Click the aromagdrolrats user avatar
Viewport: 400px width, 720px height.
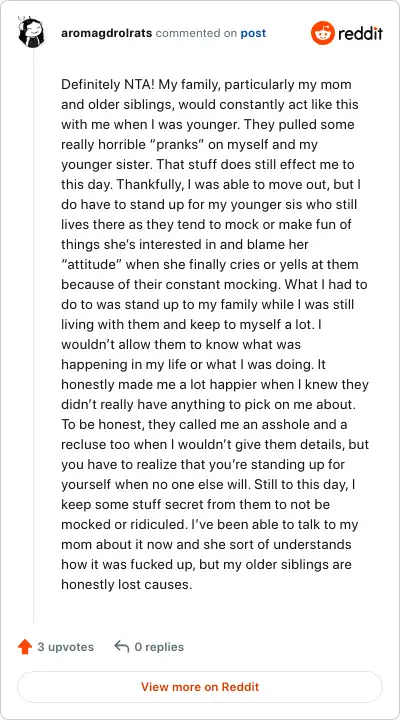(31, 33)
